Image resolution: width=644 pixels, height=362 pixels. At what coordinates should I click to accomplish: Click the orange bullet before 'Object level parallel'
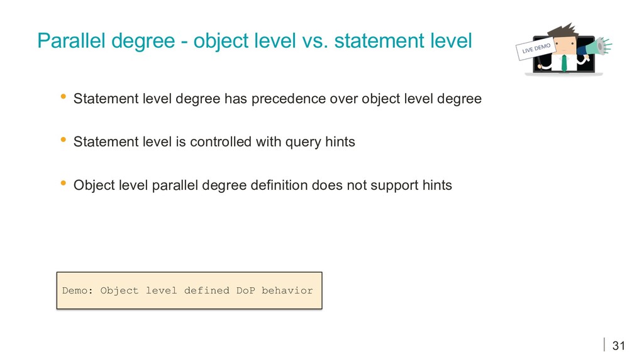pos(64,184)
